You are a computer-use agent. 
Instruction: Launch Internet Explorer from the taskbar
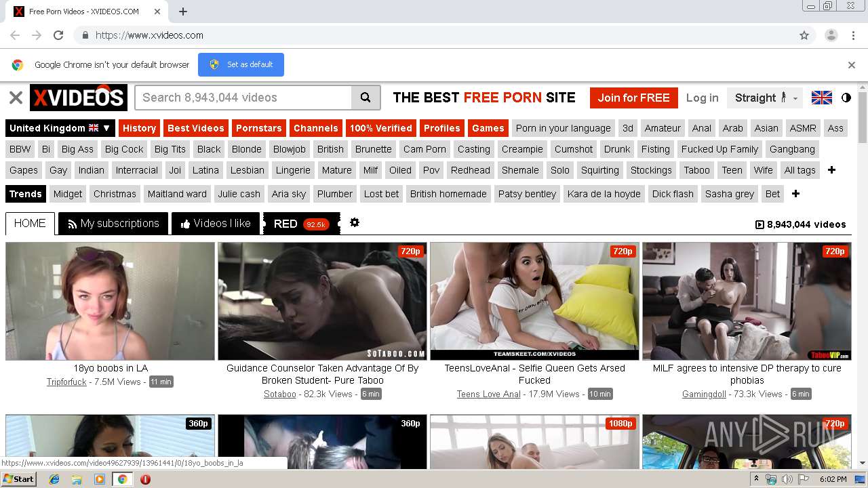coord(54,479)
